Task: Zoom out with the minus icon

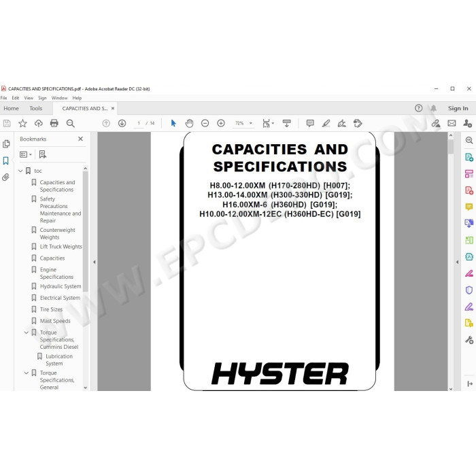Action: (205, 123)
